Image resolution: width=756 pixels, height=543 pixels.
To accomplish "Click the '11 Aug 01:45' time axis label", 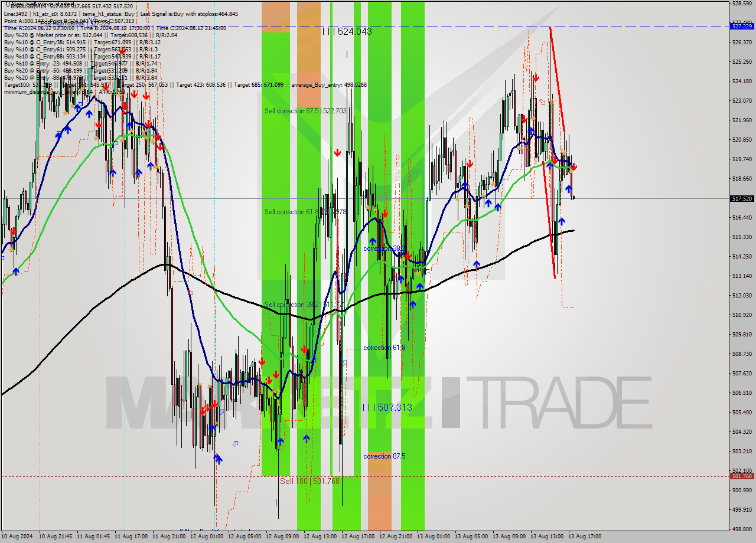I will (93, 537).
